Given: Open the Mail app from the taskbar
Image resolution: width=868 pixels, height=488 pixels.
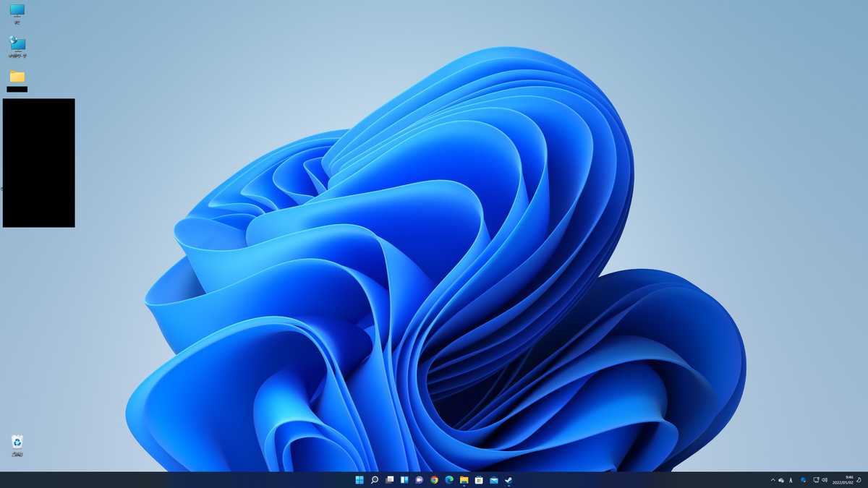Looking at the screenshot, I should tap(494, 480).
